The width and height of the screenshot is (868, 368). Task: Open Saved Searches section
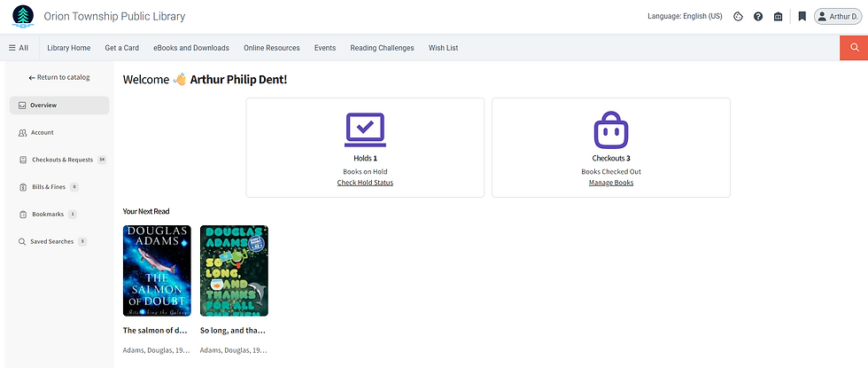59,241
